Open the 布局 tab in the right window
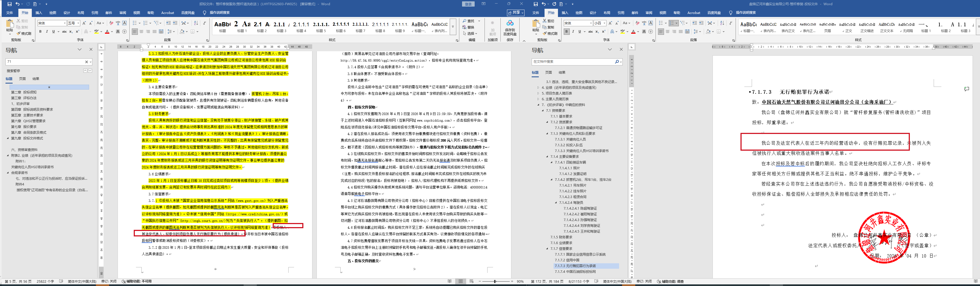 pyautogui.click(x=607, y=13)
